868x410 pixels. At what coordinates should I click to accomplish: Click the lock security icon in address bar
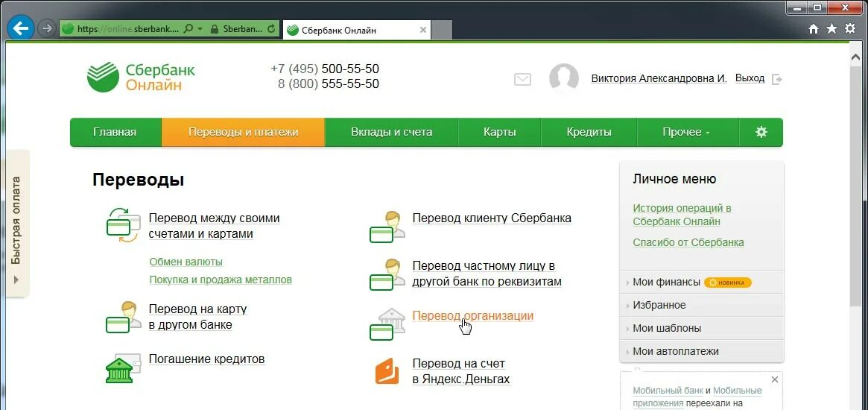tap(215, 29)
